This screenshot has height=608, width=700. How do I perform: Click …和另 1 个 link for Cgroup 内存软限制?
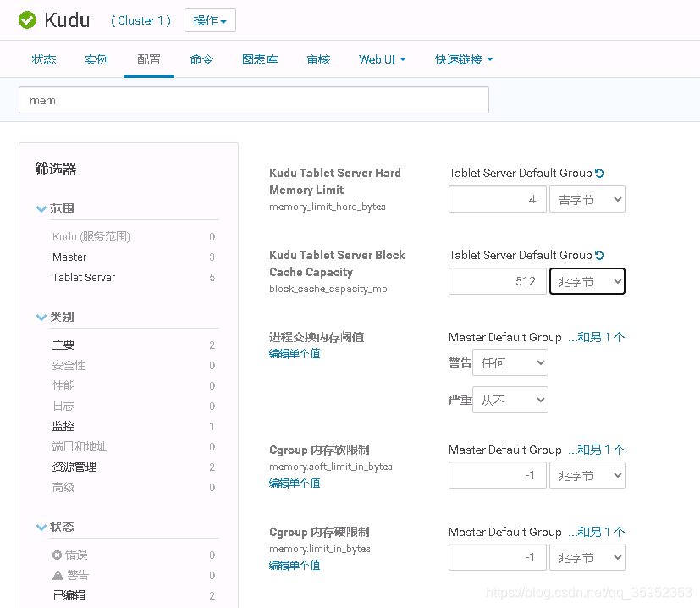(x=597, y=450)
